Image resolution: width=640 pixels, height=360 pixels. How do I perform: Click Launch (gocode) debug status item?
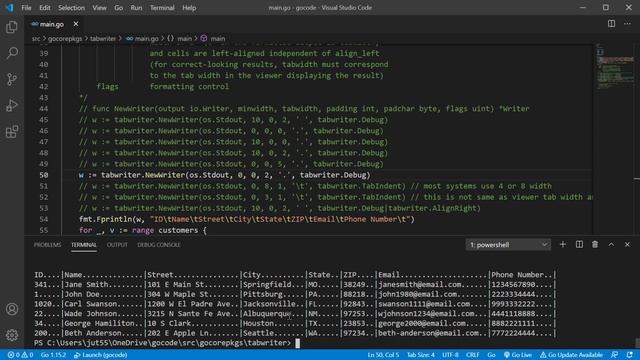100,355
